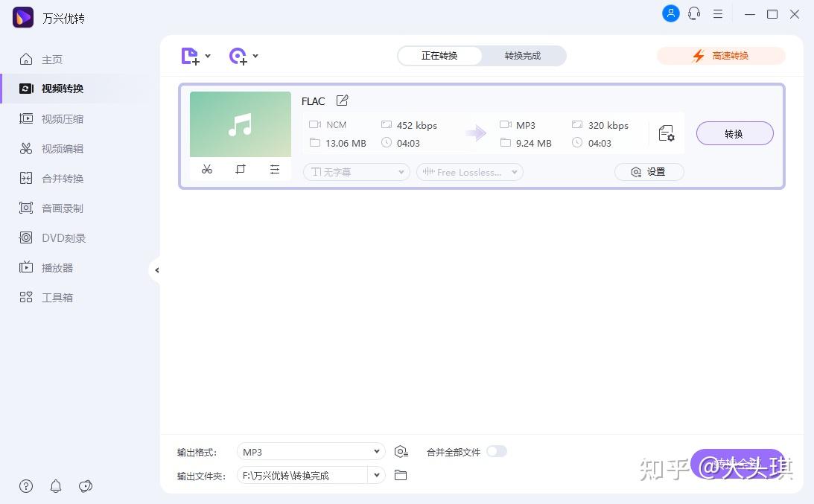This screenshot has height=504, width=814.
Task: Rename the FLAC file with the edit pencil
Action: (342, 100)
